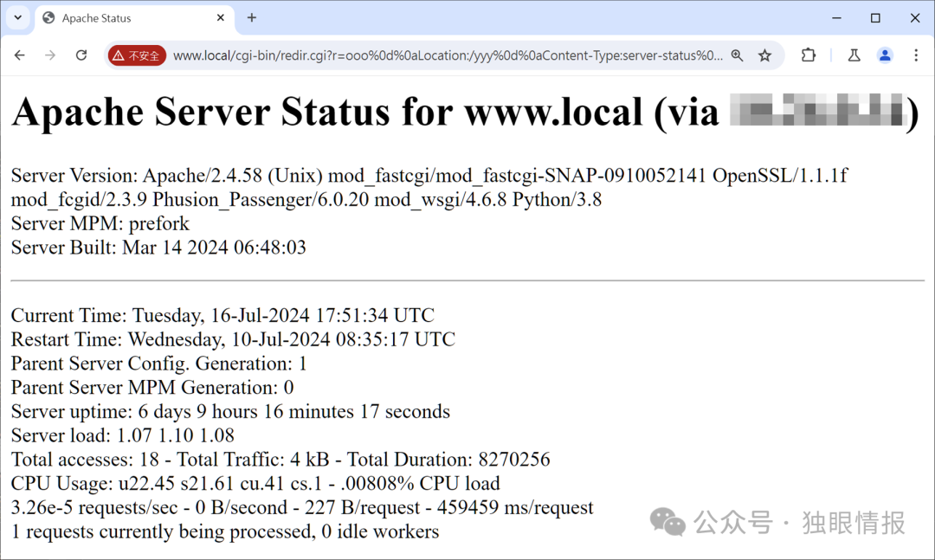The width and height of the screenshot is (935, 560).
Task: Close the Apache Status tab
Action: pos(221,18)
